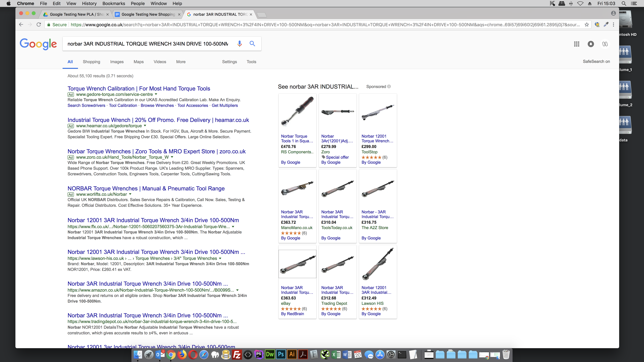Open the globe-and-folder download extension

click(597, 25)
